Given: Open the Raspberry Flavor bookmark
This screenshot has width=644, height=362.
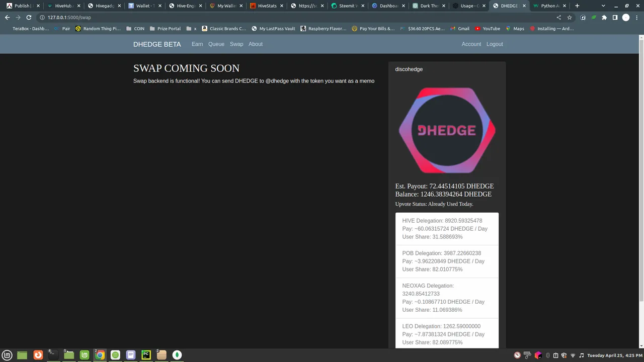Looking at the screenshot, I should tap(324, 29).
